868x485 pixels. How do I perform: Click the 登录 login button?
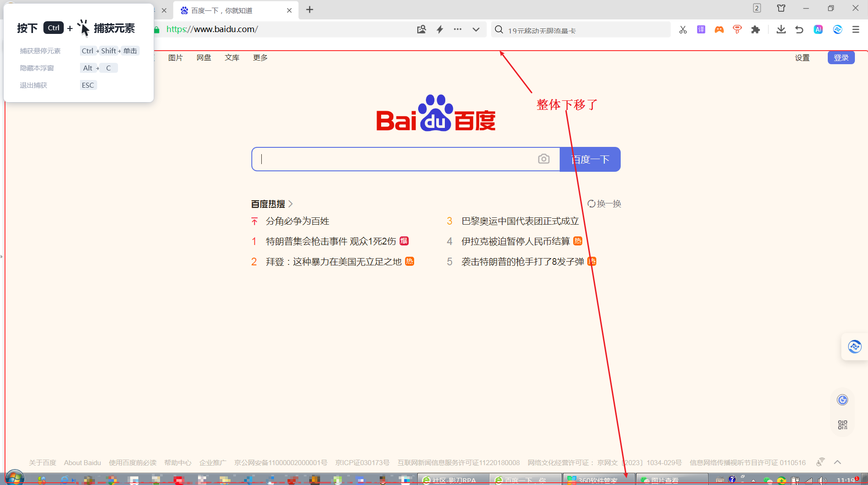point(841,58)
